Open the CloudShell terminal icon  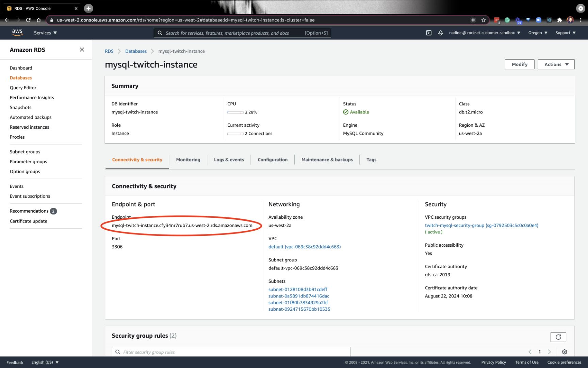[x=429, y=33]
